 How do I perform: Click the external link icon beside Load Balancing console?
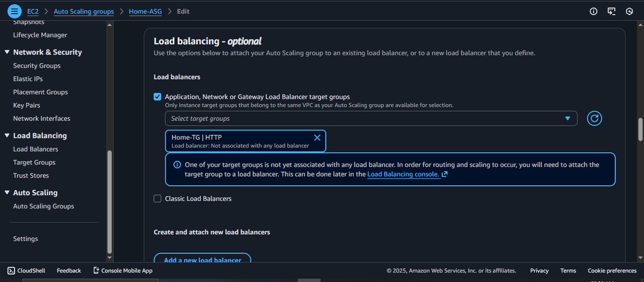445,174
